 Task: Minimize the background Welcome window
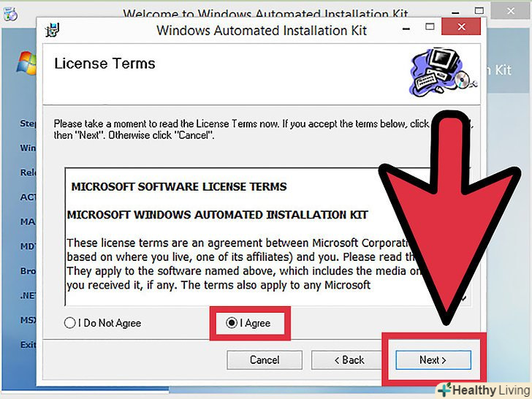click(x=456, y=12)
